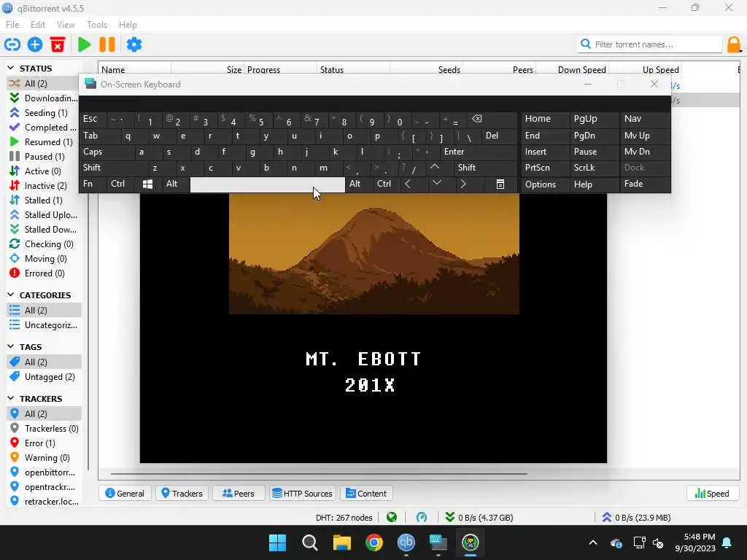Screen dimensions: 747x560
Task: Switch to the HTTP Sources tab
Action: tap(302, 494)
